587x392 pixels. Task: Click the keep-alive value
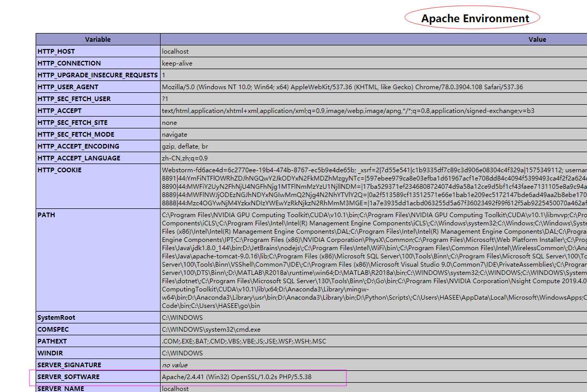coord(177,63)
